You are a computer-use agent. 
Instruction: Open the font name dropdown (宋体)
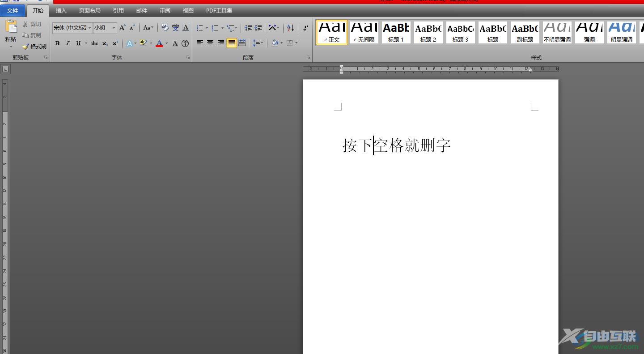89,28
